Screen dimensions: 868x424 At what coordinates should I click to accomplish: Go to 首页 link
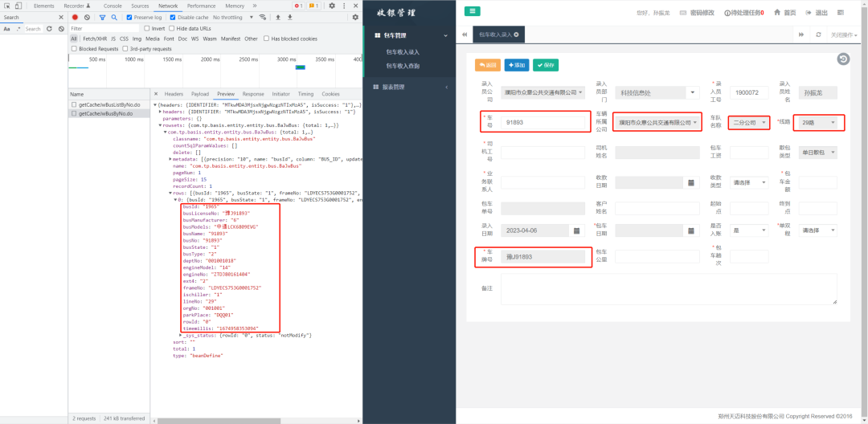click(785, 12)
